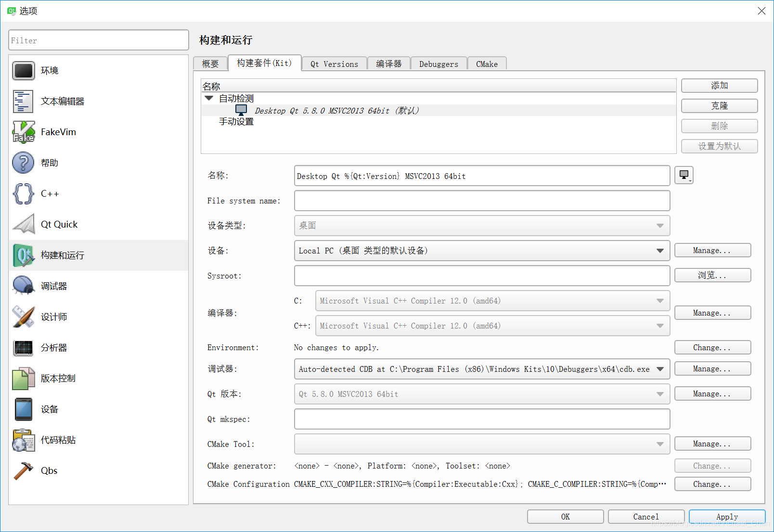Click the Apply button
Screen dimensions: 774x532
tap(727, 517)
